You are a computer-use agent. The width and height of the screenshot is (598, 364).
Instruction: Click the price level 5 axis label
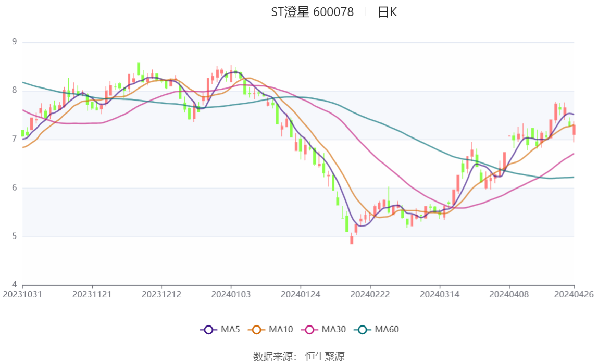pyautogui.click(x=15, y=236)
